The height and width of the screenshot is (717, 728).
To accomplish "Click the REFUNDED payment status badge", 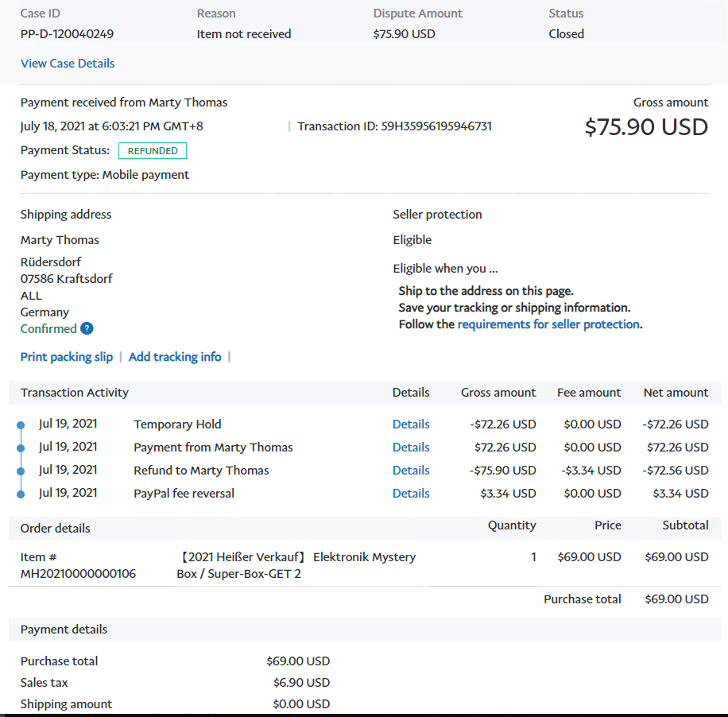I will (x=153, y=151).
